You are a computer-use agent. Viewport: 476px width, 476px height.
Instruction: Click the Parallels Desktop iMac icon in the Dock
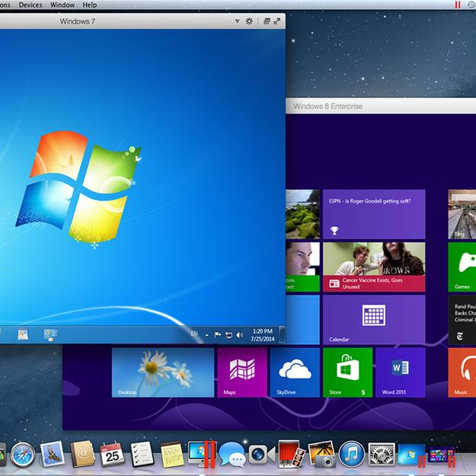point(201,454)
